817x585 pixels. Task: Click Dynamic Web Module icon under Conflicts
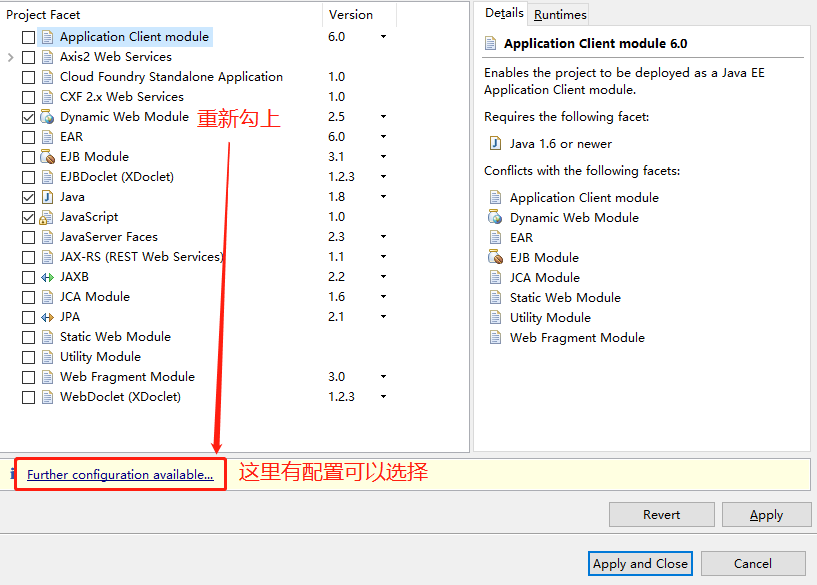point(495,217)
